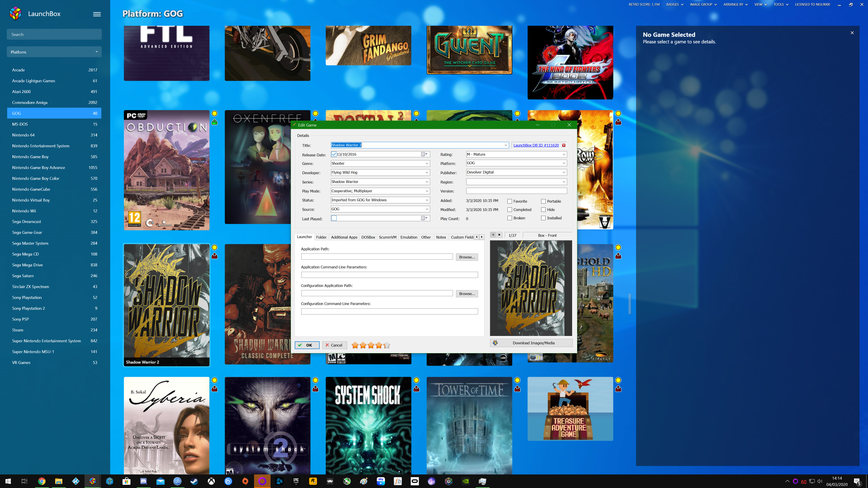Enable the Portable checkbox
Image resolution: width=868 pixels, height=488 pixels.
coord(543,201)
